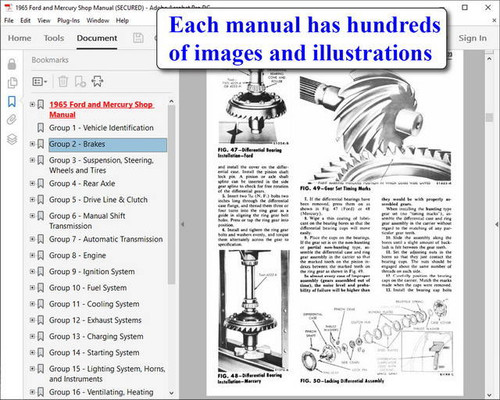Click the add new bookmark icon
Viewport: 500px width, 400px height.
pos(80,81)
